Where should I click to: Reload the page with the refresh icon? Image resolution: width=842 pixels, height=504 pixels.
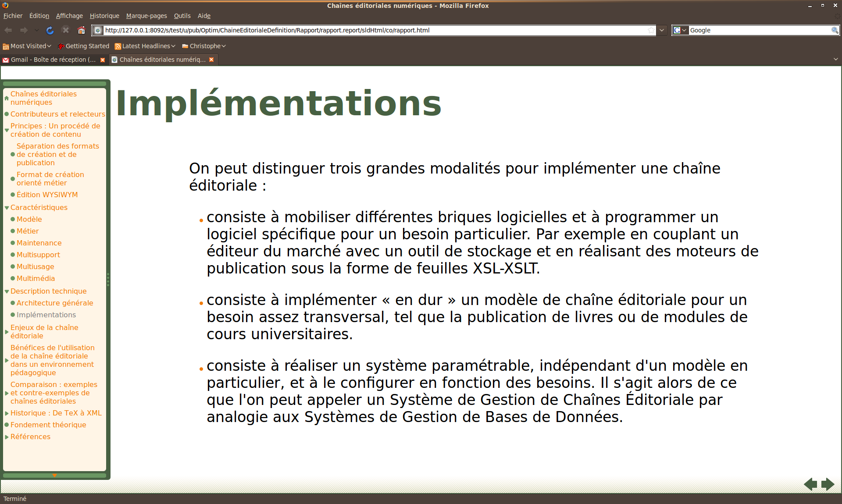click(50, 30)
